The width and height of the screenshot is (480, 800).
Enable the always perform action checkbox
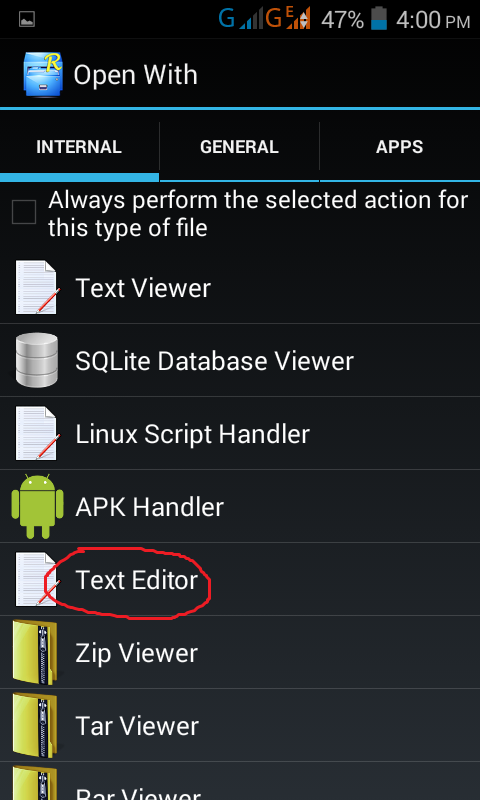pyautogui.click(x=24, y=212)
